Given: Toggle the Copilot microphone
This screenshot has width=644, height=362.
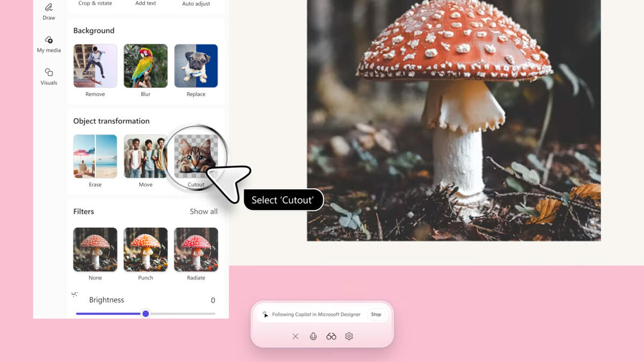Looking at the screenshot, I should [313, 336].
